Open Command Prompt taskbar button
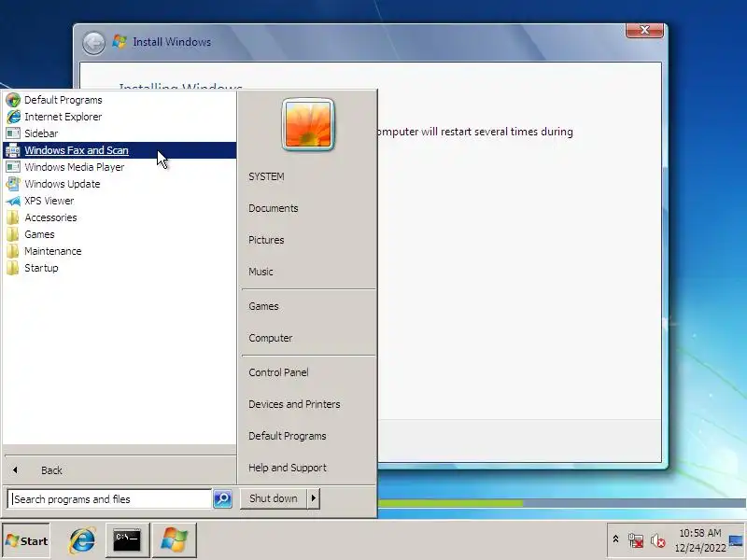Screen dimensions: 747x560 click(127, 540)
